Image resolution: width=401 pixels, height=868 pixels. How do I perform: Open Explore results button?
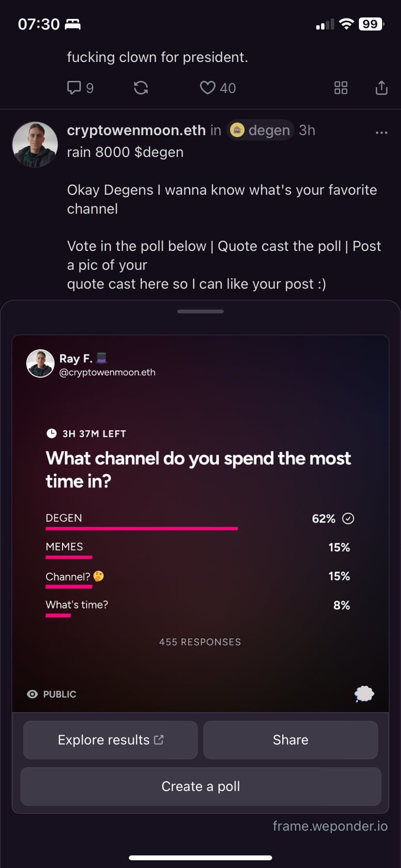pyautogui.click(x=110, y=740)
